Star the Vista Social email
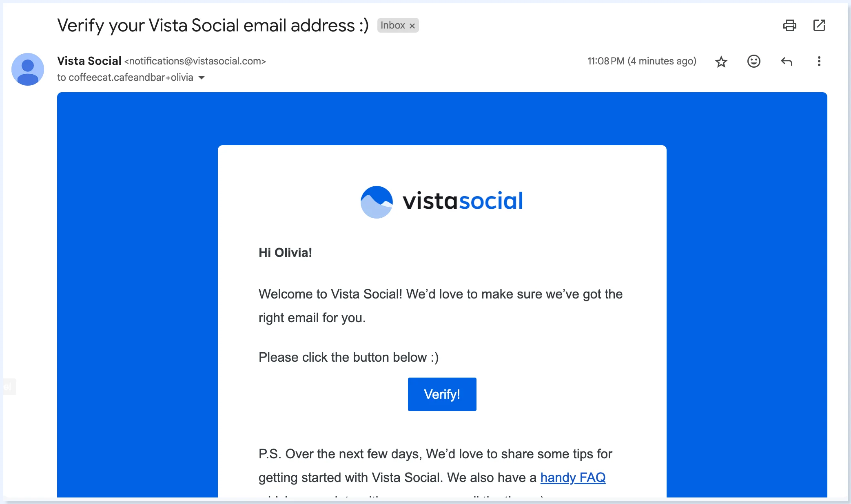 coord(721,62)
